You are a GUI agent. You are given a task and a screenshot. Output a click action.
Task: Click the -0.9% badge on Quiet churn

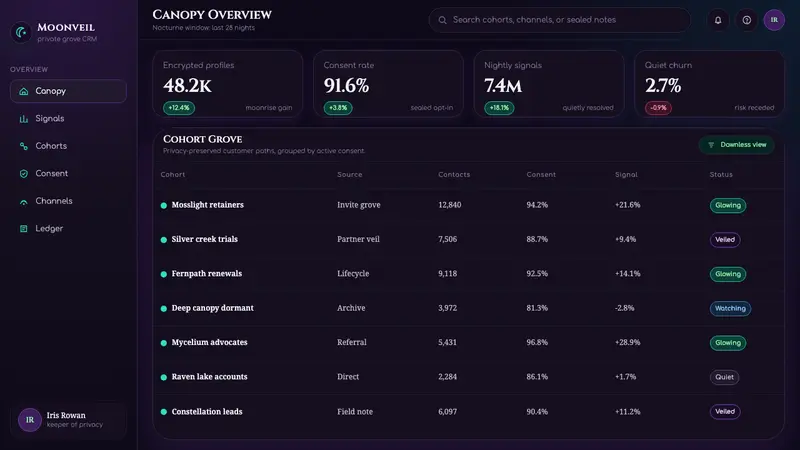click(x=658, y=108)
